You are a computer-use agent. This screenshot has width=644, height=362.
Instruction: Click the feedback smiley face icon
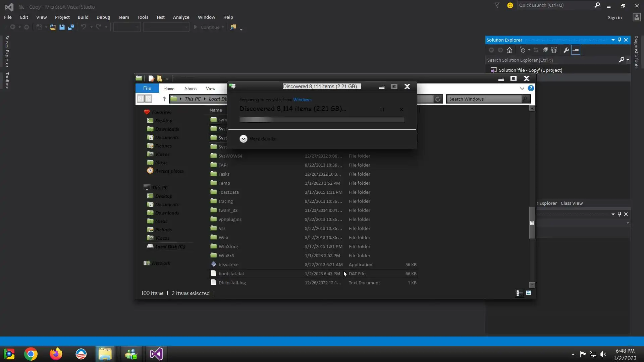pos(510,5)
